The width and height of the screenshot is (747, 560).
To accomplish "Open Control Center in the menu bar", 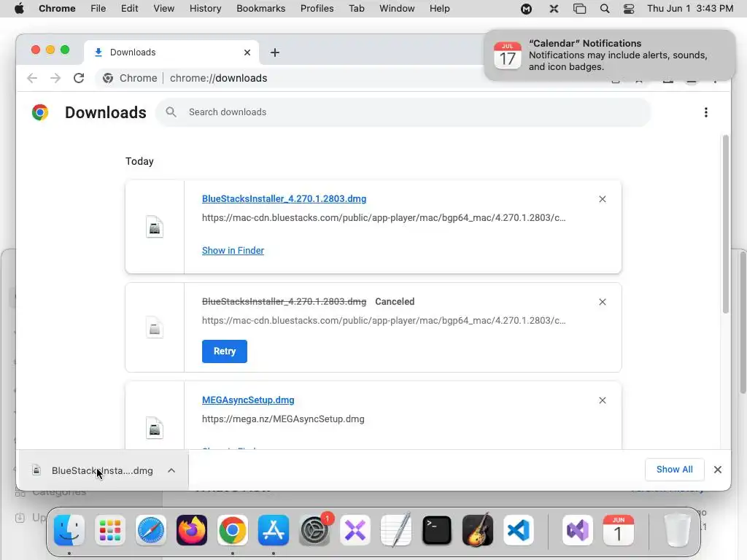I will (629, 9).
